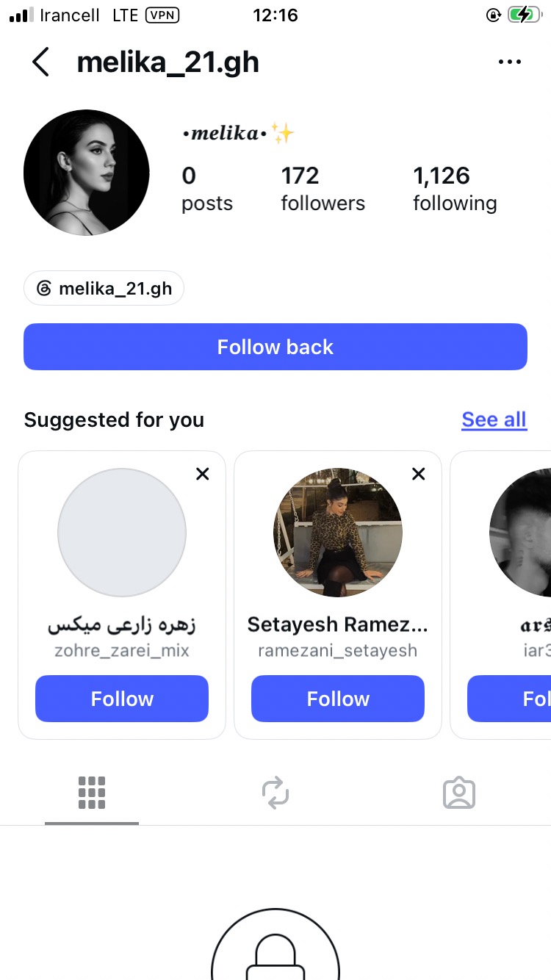Follow zohre_zarei_mix
The height and width of the screenshot is (980, 551).
click(122, 699)
